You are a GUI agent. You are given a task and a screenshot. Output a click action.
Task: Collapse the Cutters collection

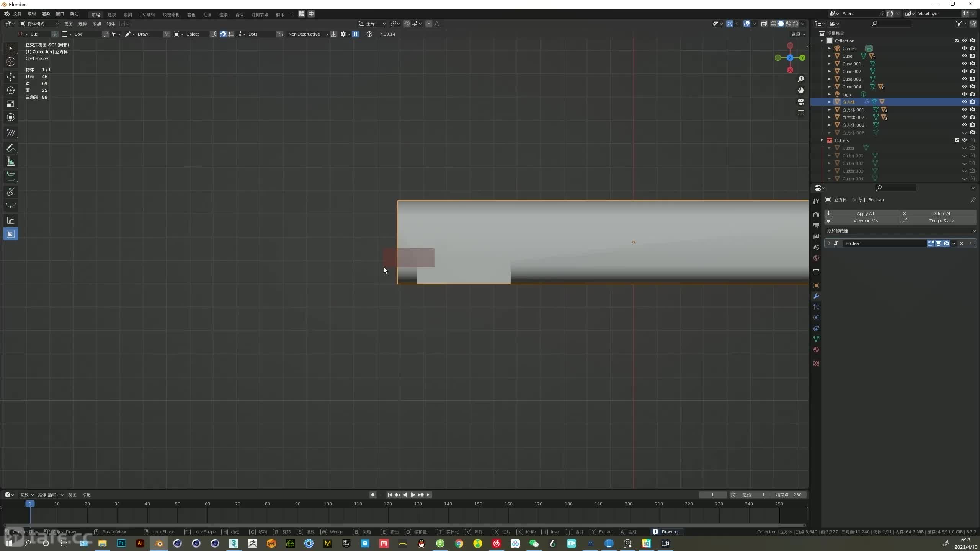pyautogui.click(x=822, y=140)
